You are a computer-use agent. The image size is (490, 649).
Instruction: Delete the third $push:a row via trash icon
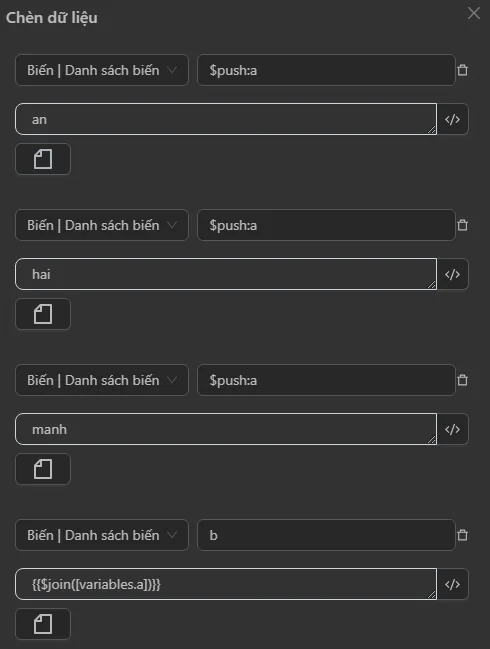tap(462, 380)
